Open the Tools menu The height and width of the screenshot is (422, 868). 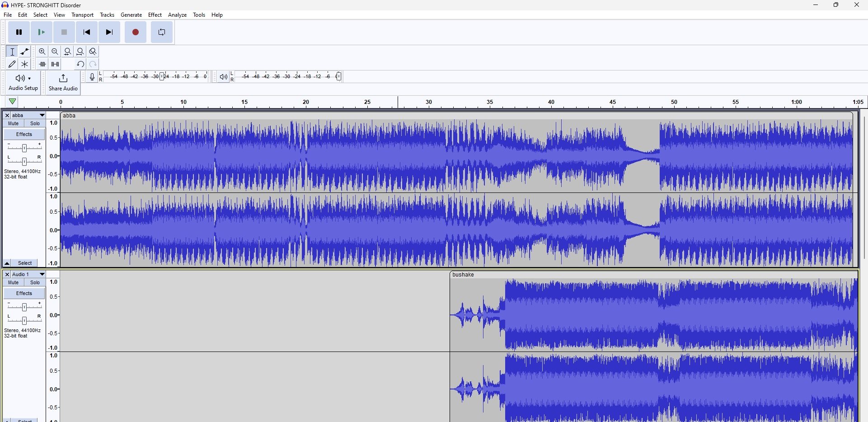(x=199, y=15)
